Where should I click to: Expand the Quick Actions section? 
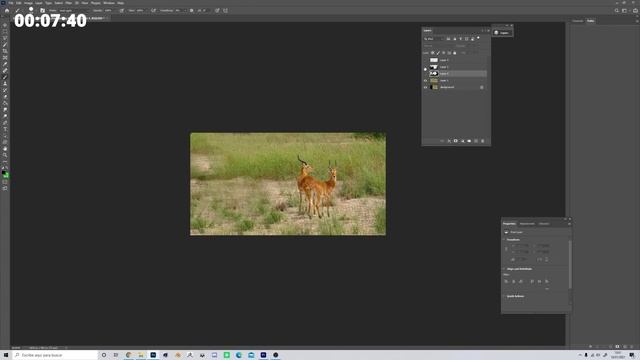tap(504, 296)
